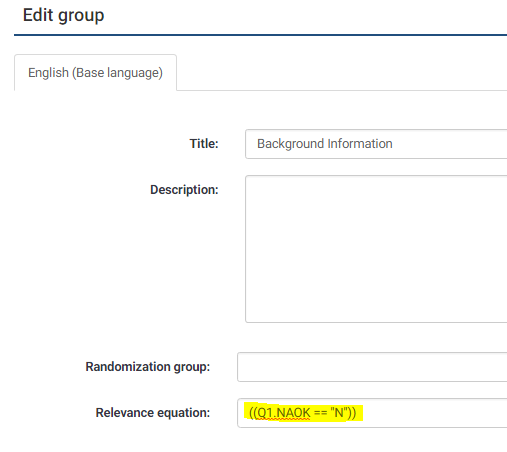Click the Randomization group: label
The width and height of the screenshot is (507, 452).
point(148,367)
